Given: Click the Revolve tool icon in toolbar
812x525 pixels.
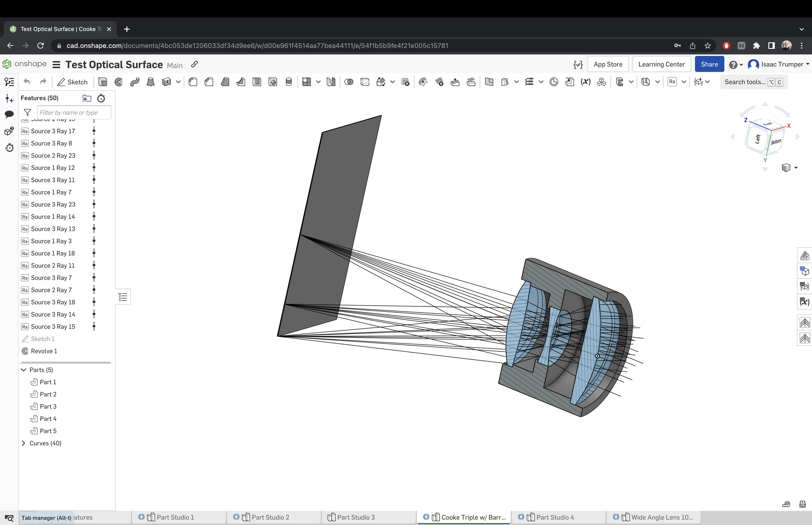Looking at the screenshot, I should pyautogui.click(x=119, y=82).
